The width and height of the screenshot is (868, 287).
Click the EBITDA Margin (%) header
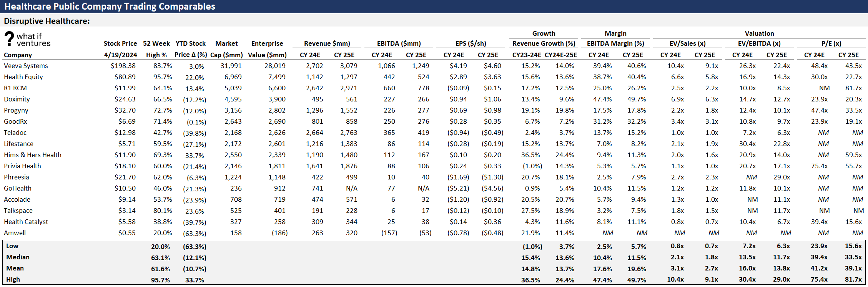tap(615, 43)
